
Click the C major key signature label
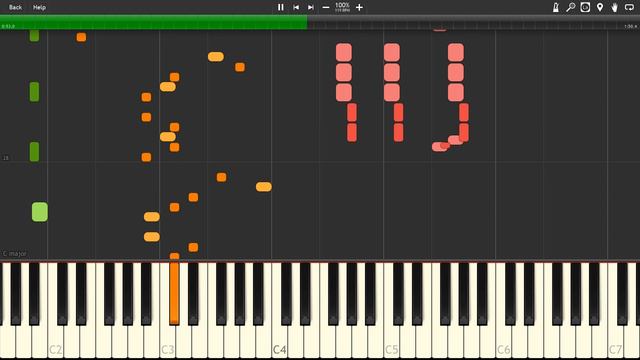[x=14, y=253]
